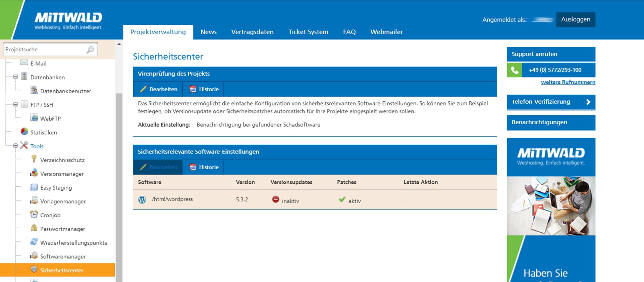Select Datenbankbenutzer in the tree
Image resolution: width=644 pixels, height=282 pixels.
click(x=65, y=91)
